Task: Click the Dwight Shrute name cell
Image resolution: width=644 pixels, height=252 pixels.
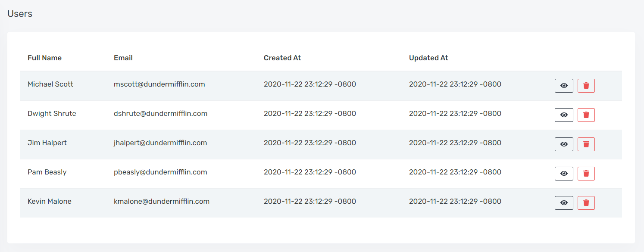Action: click(52, 114)
